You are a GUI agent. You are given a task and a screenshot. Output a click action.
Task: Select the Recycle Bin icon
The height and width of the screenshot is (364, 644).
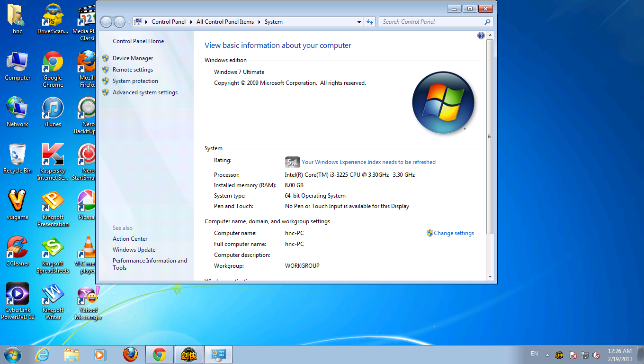(x=18, y=159)
